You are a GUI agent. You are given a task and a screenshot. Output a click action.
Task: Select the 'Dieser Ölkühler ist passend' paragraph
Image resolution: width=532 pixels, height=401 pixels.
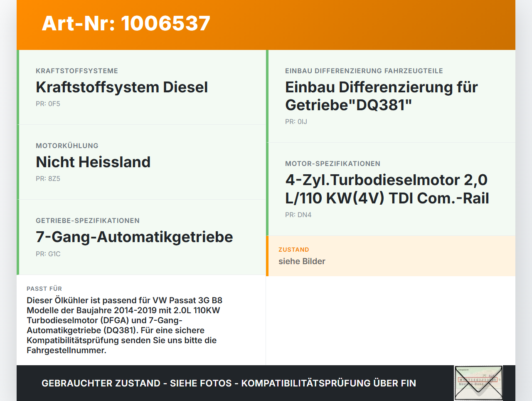(x=124, y=325)
